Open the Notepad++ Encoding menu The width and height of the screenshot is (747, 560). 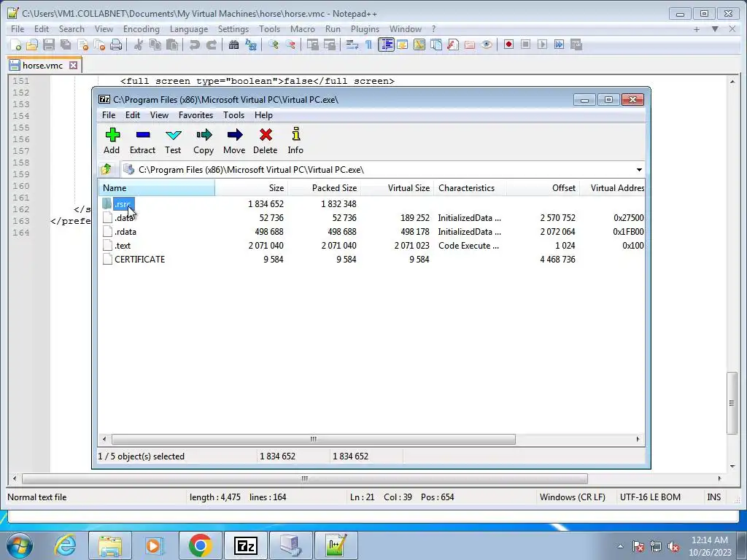tap(141, 29)
